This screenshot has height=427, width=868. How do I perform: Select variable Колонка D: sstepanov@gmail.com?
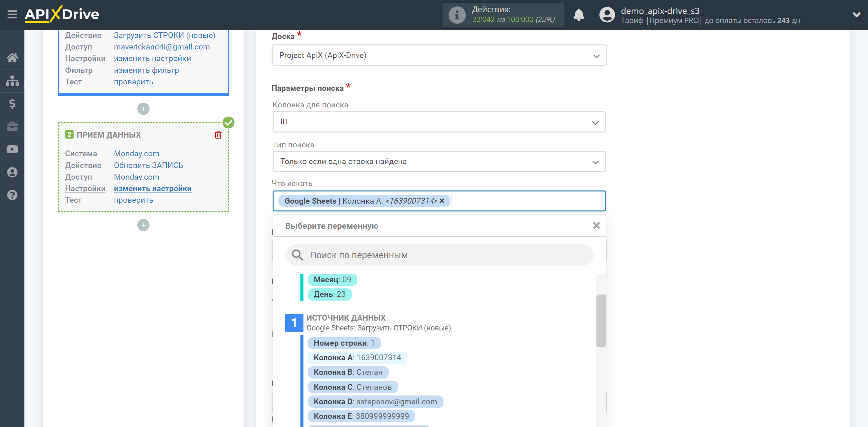pos(375,402)
